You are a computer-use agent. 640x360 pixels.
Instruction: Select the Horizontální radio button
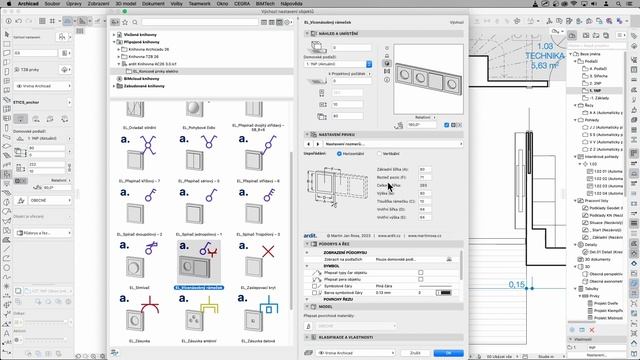click(339, 154)
